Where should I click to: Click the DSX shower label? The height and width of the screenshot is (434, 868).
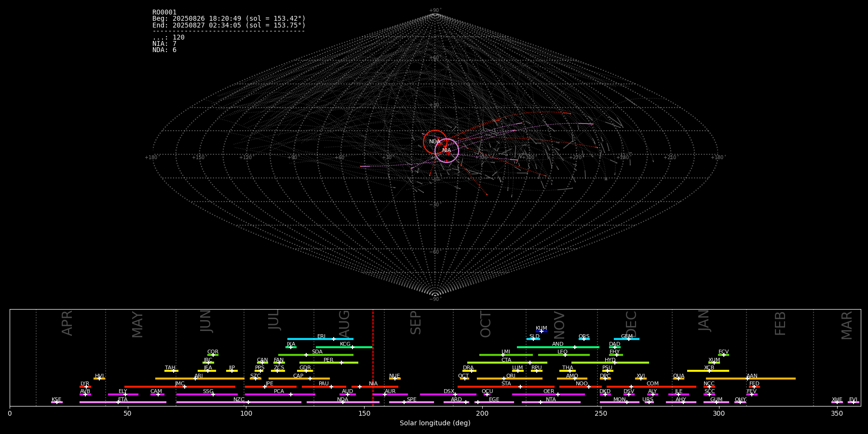pos(449,392)
